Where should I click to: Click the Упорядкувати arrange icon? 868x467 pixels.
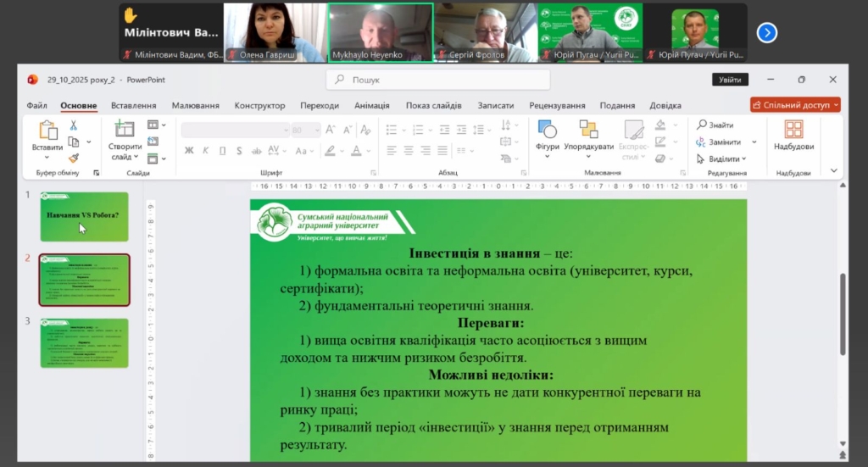[x=588, y=130]
